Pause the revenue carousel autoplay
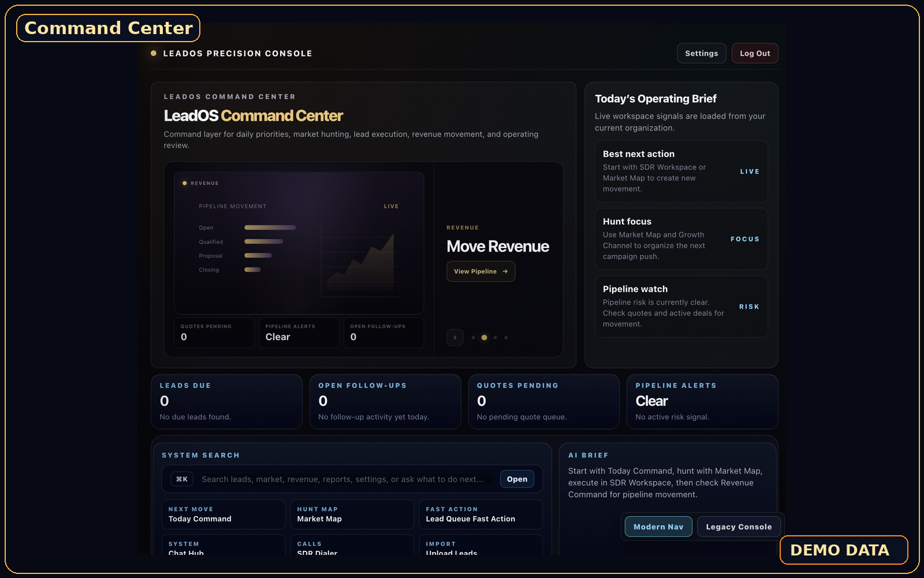 (454, 338)
